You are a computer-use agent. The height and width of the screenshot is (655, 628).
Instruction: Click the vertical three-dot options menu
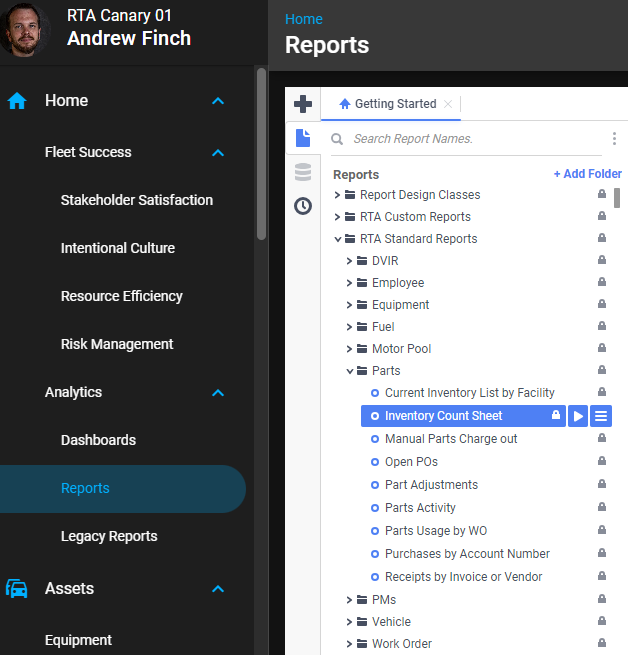[x=614, y=139]
